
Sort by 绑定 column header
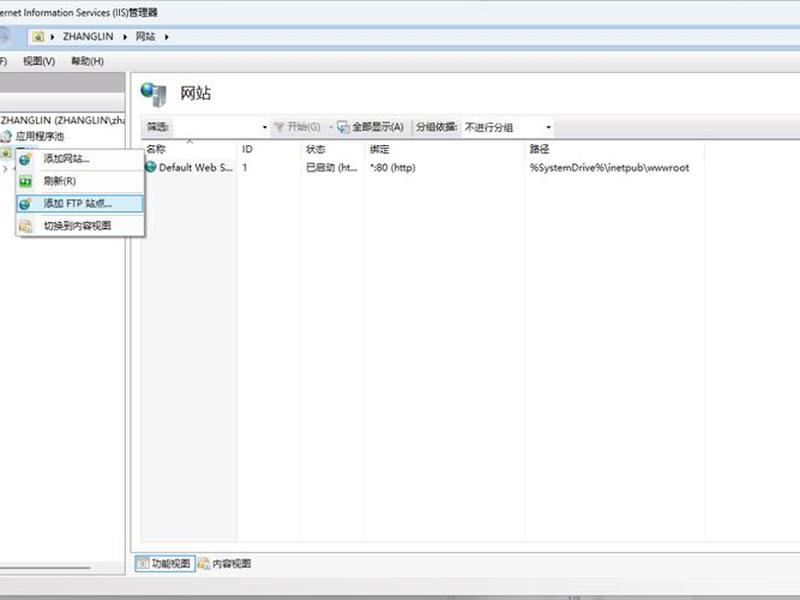pos(445,149)
